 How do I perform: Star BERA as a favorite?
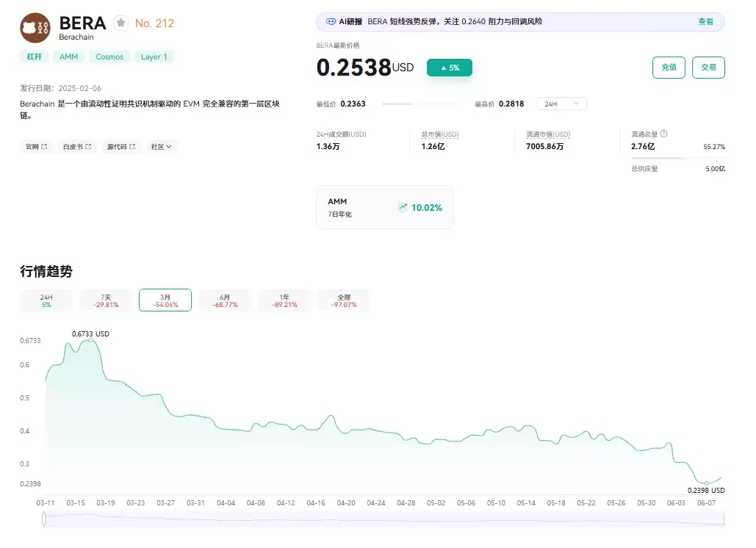point(121,23)
